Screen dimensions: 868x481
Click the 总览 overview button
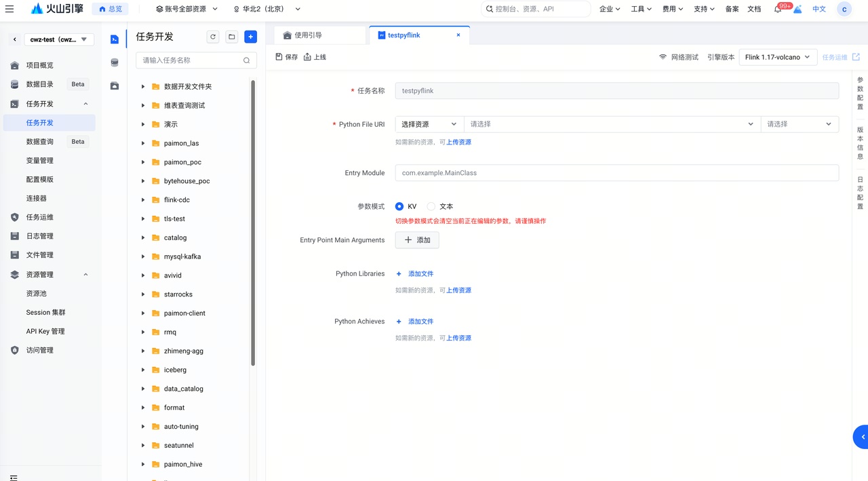(x=110, y=9)
